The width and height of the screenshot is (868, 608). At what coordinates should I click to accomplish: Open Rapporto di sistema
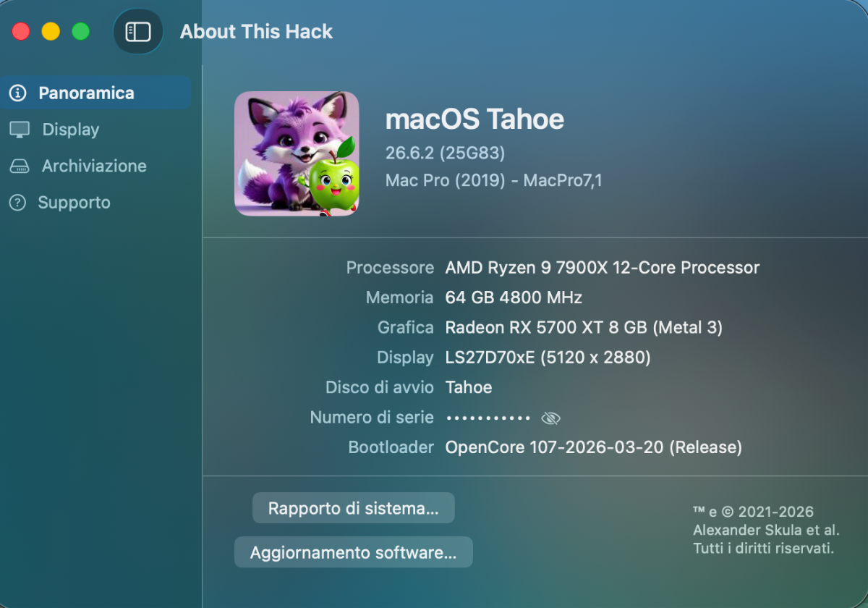353,508
